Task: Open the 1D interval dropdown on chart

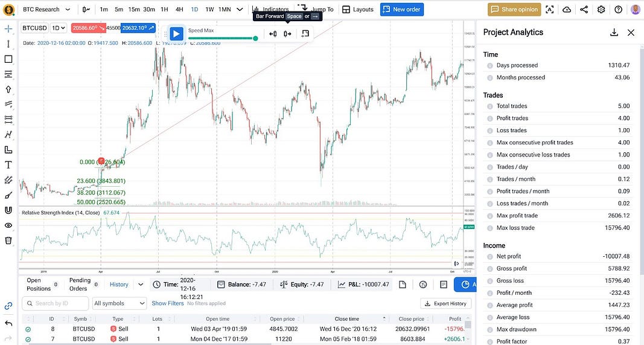Action: [59, 28]
